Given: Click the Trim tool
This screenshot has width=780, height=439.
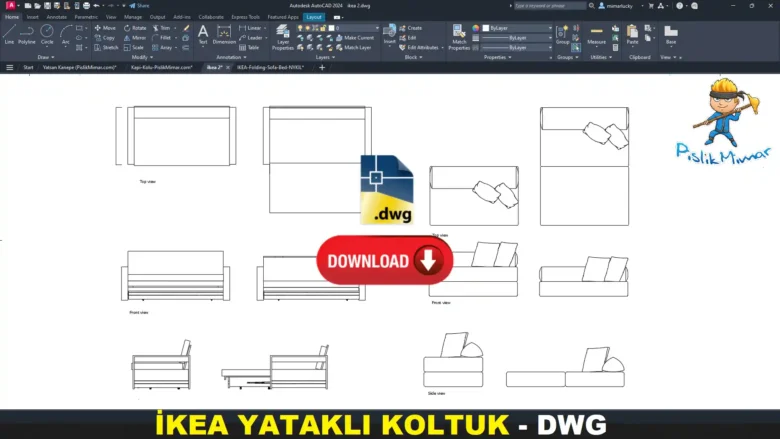Looking at the screenshot, I should (x=161, y=28).
